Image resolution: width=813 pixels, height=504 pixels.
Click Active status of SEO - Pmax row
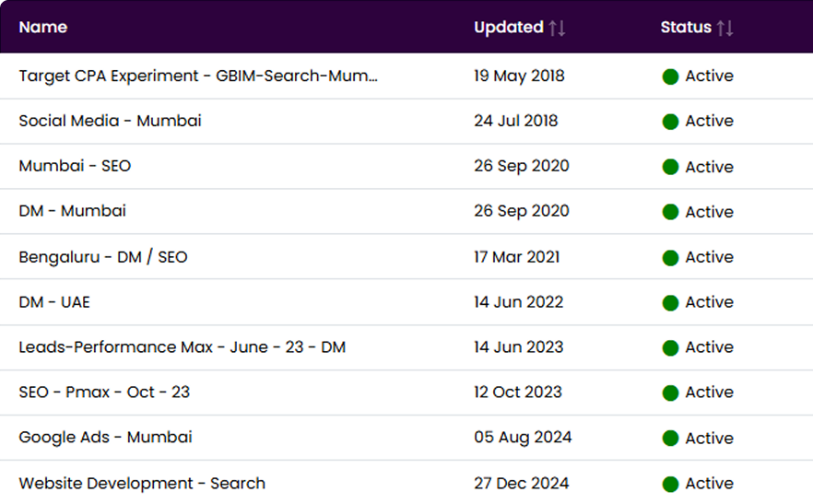(709, 393)
